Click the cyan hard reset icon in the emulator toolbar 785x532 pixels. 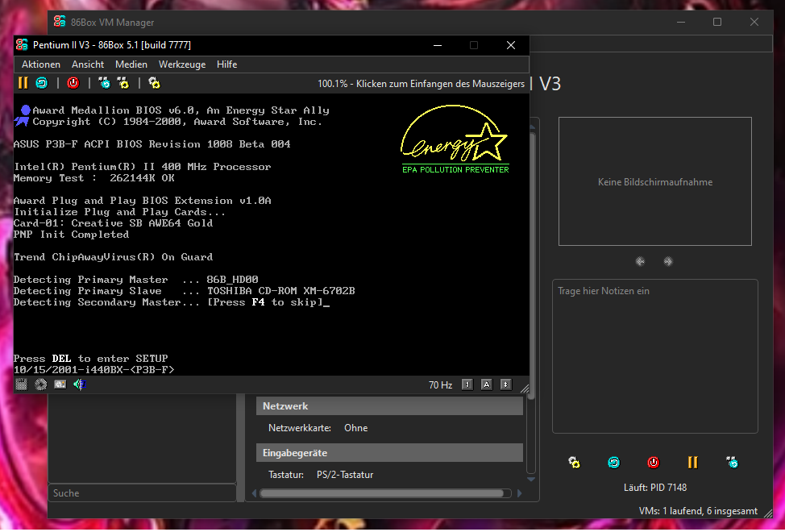[x=42, y=83]
